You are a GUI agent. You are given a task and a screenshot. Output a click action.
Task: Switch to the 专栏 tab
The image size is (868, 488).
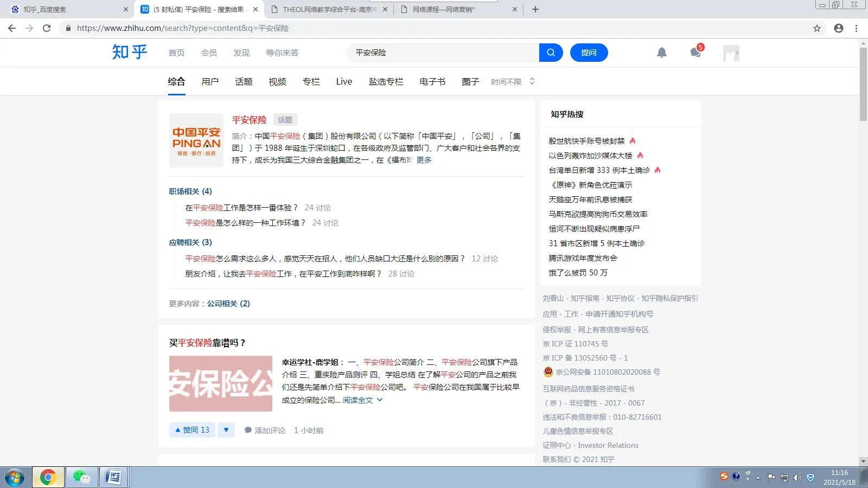(311, 81)
